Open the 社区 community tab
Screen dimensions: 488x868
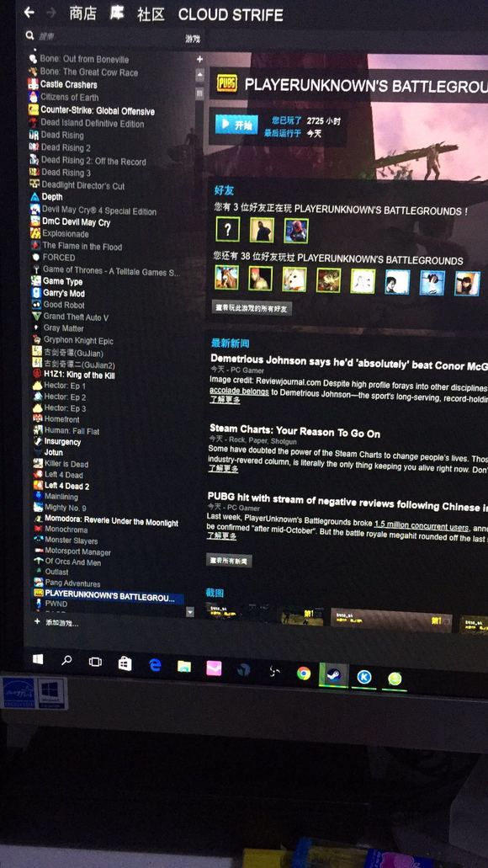click(x=151, y=14)
